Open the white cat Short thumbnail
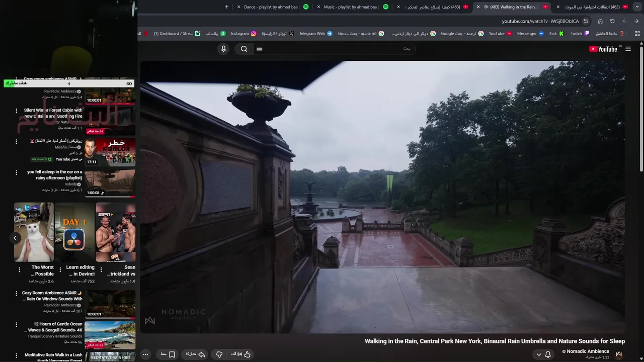This screenshot has width=644, height=362. [x=34, y=232]
